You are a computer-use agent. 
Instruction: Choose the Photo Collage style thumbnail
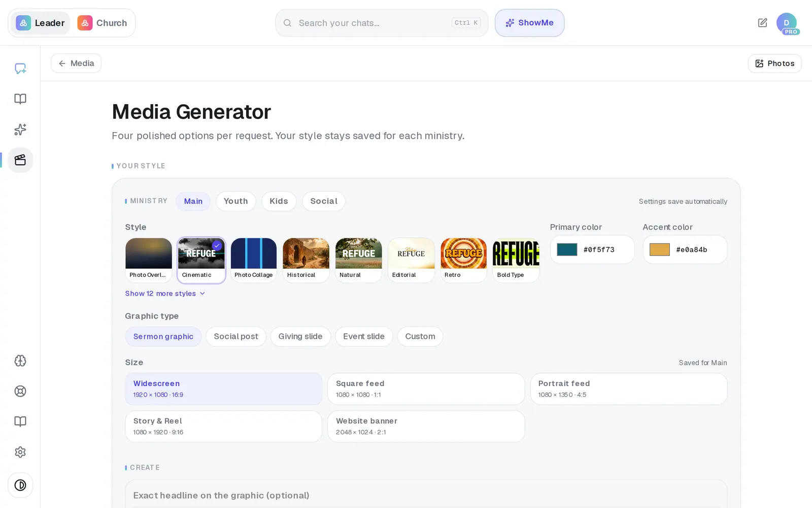tap(254, 260)
